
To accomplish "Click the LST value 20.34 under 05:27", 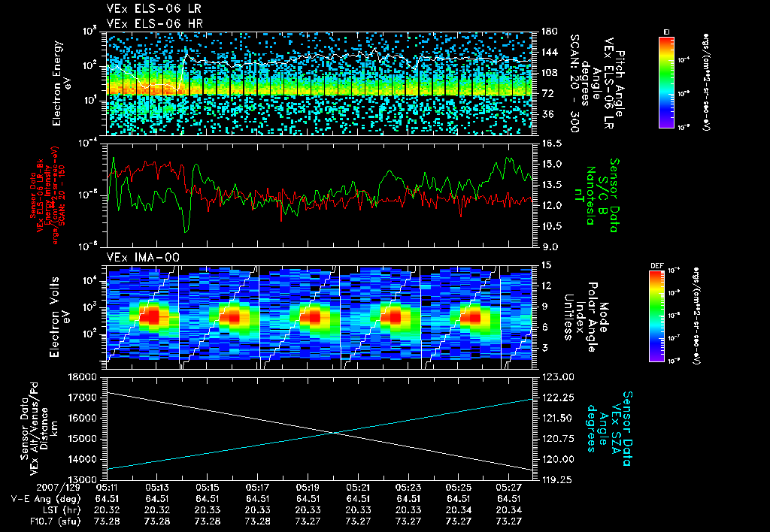I will tap(509, 510).
